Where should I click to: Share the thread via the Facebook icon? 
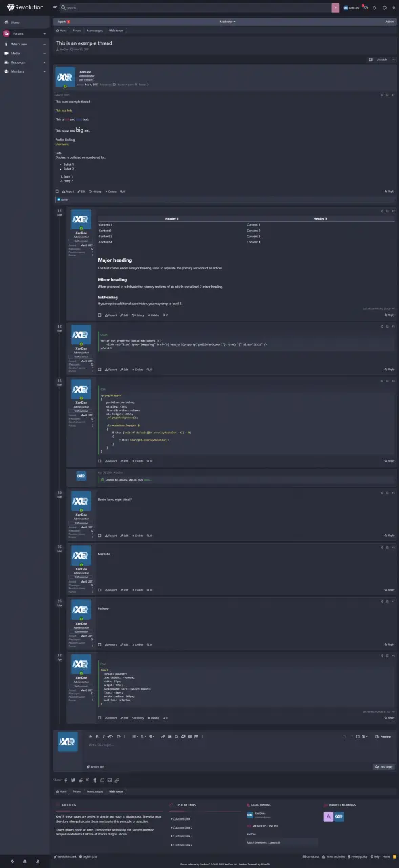coord(66,781)
